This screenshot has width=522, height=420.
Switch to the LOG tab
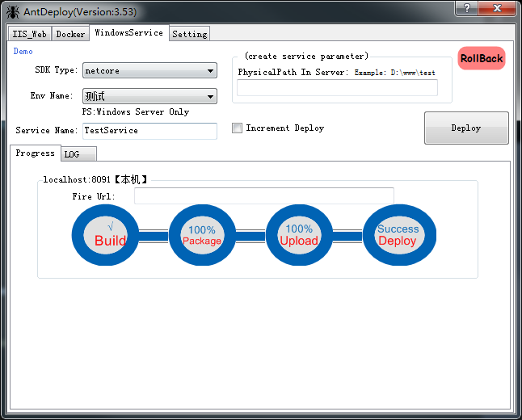coord(79,154)
